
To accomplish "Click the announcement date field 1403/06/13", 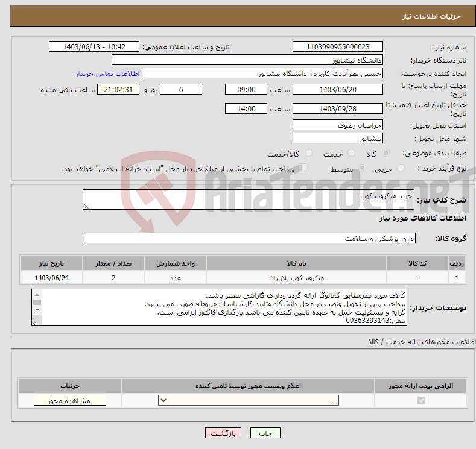I will [x=94, y=46].
